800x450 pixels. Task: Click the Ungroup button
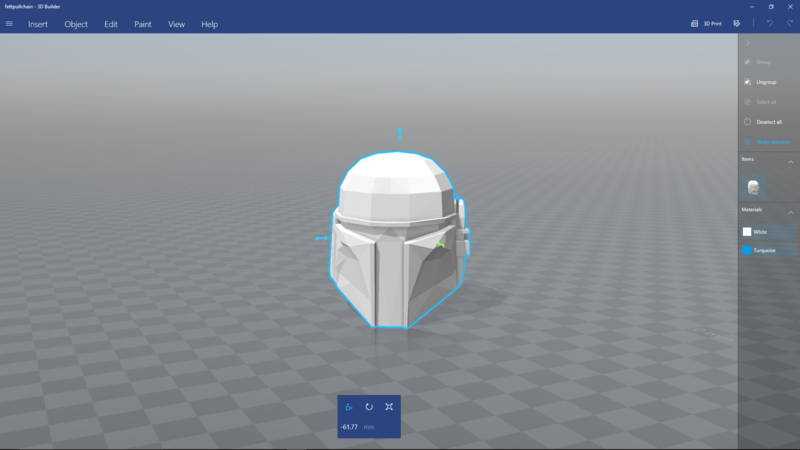760,82
